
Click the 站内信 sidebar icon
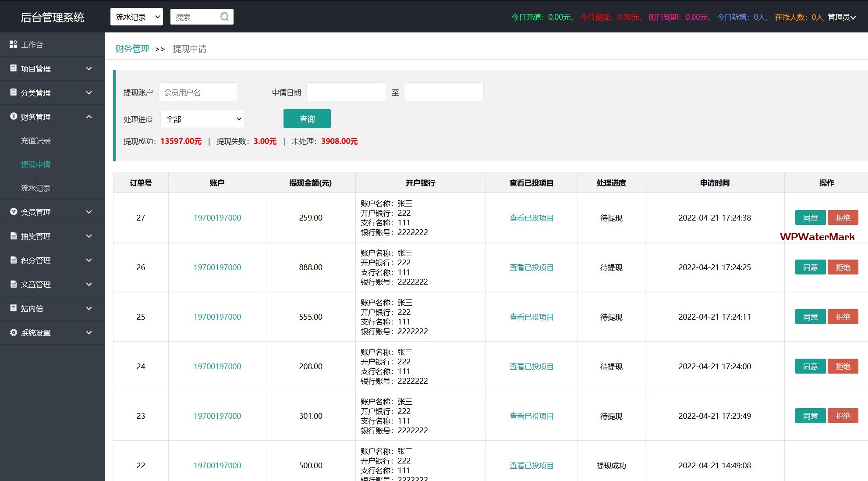tap(14, 308)
